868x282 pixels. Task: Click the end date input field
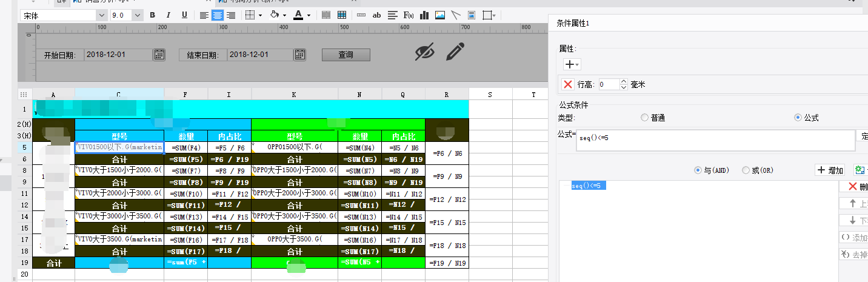[261, 55]
